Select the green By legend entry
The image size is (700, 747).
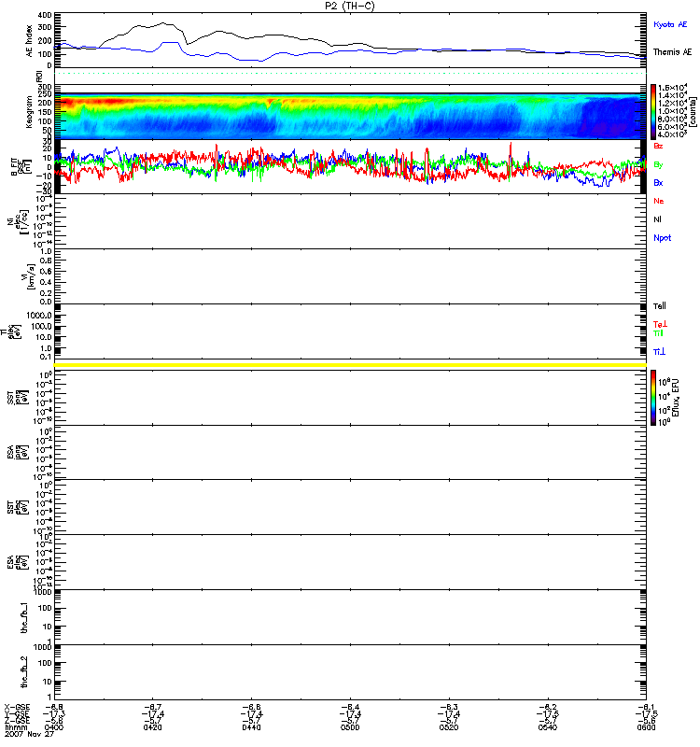point(658,165)
